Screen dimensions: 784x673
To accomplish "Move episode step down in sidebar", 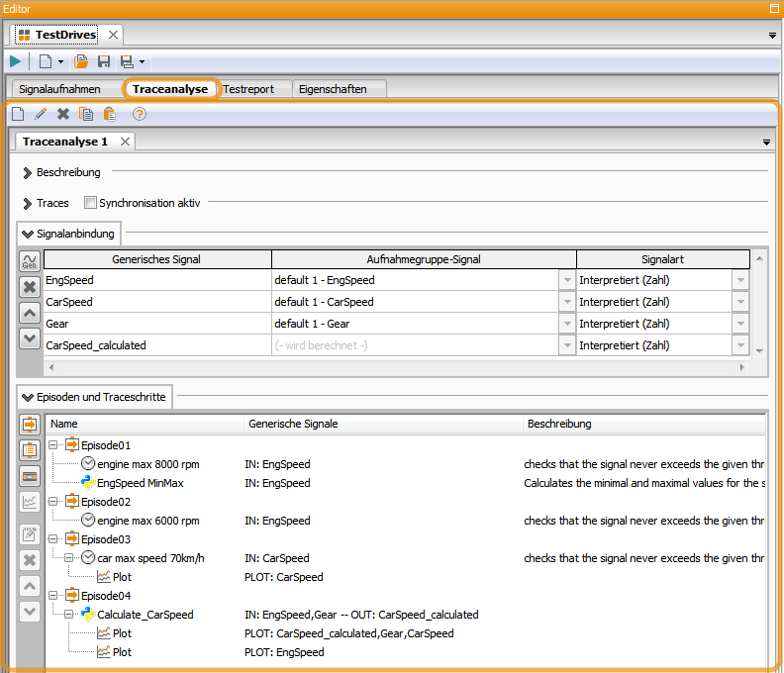I will pos(30,612).
